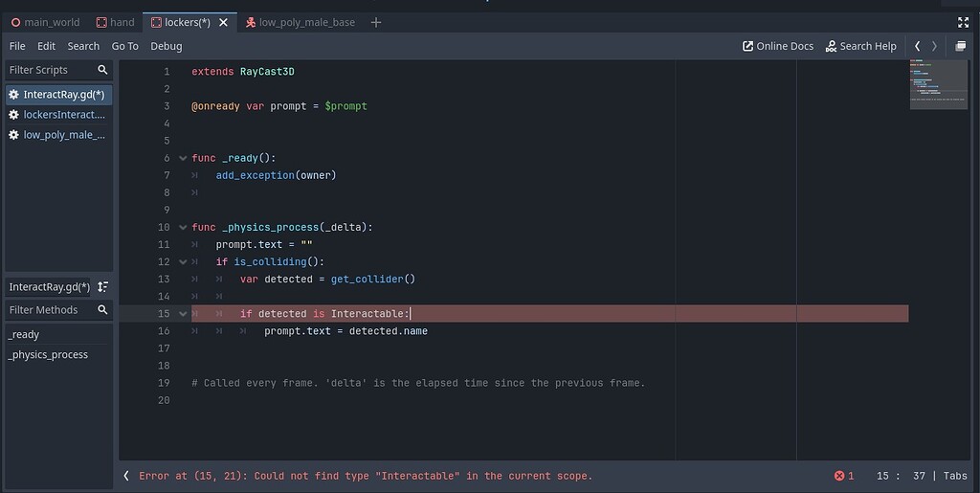Toggle the bottom panel collapse arrow

pyautogui.click(x=126, y=476)
